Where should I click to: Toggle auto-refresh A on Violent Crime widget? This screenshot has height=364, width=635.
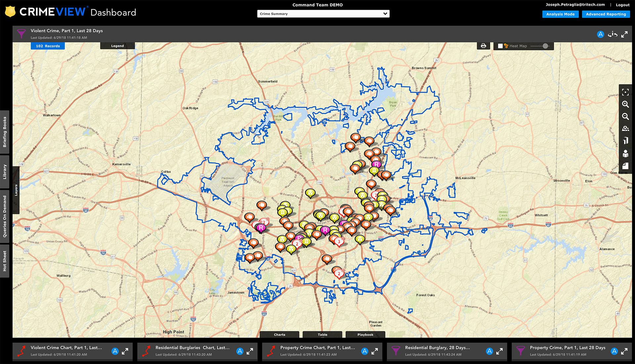pos(600,34)
